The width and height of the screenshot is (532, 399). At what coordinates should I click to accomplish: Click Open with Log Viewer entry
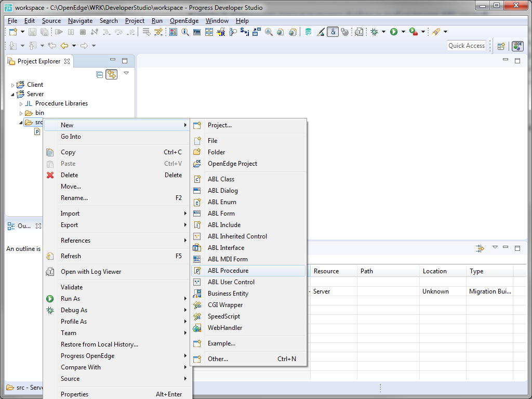pos(117,272)
